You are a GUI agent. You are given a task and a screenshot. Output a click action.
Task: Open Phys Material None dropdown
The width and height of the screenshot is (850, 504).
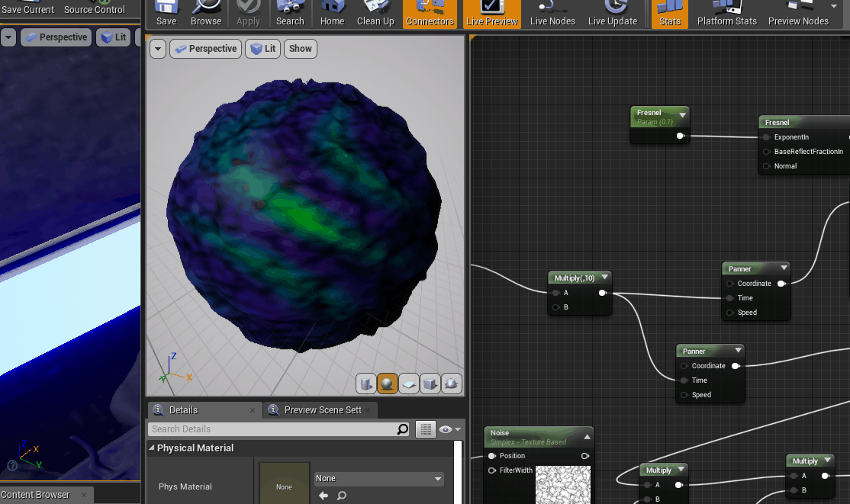379,479
